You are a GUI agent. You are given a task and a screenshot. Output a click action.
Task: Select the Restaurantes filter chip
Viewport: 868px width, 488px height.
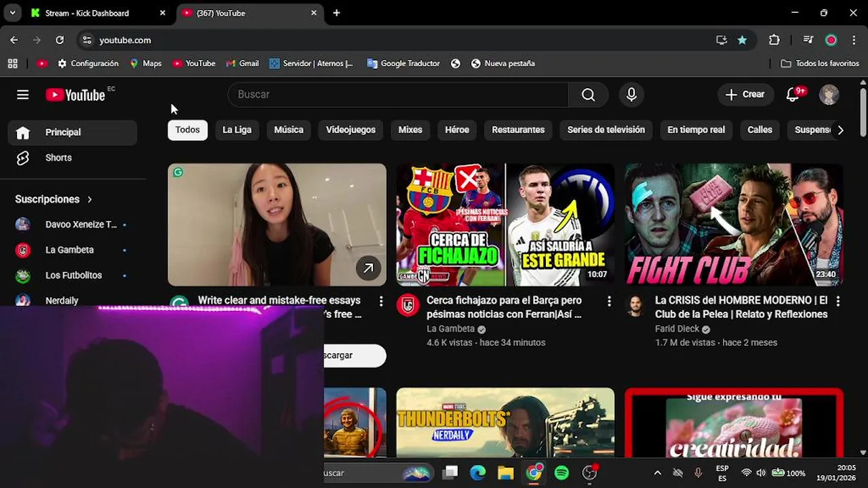518,130
